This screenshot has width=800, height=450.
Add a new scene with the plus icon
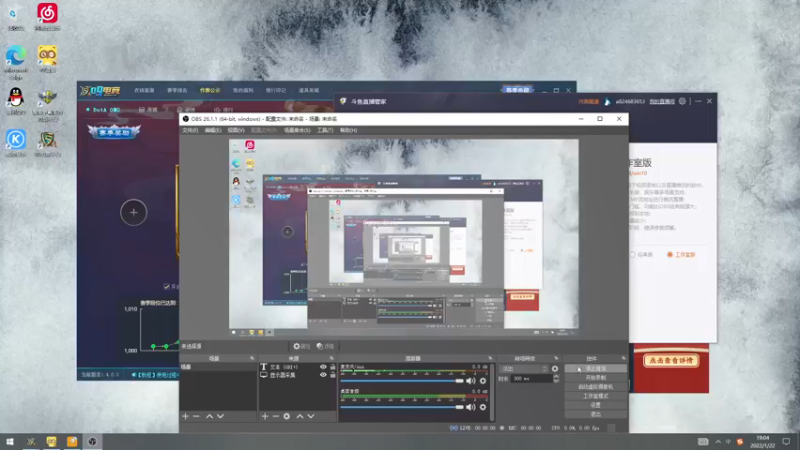[185, 416]
